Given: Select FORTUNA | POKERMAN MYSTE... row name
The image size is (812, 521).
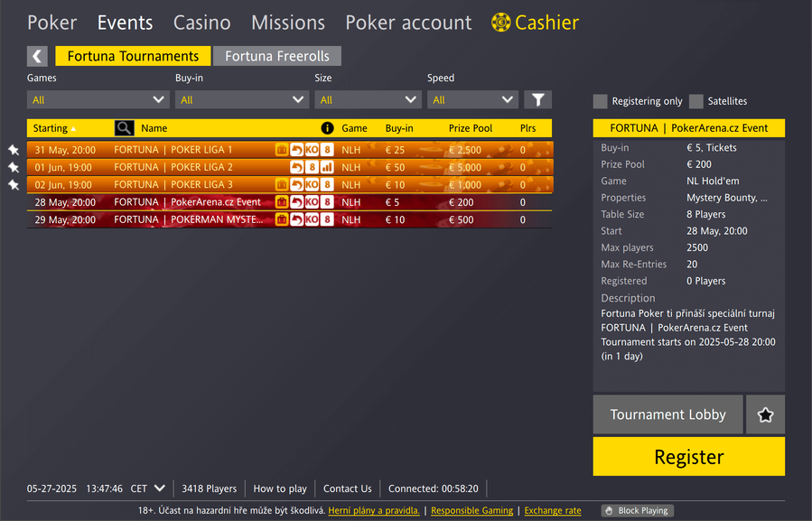Looking at the screenshot, I should (x=189, y=219).
